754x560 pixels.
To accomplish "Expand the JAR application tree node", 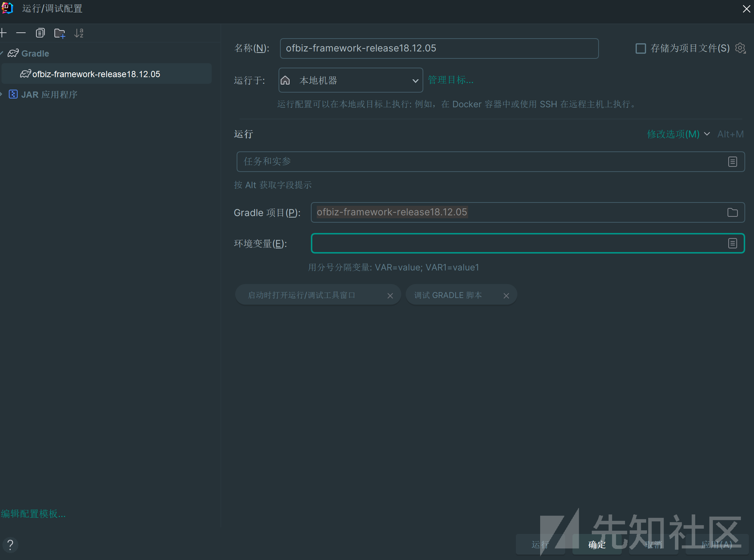I will coord(1,94).
